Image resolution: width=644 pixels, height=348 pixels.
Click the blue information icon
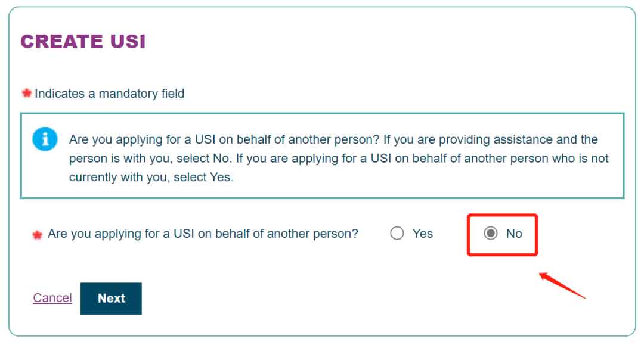(45, 139)
